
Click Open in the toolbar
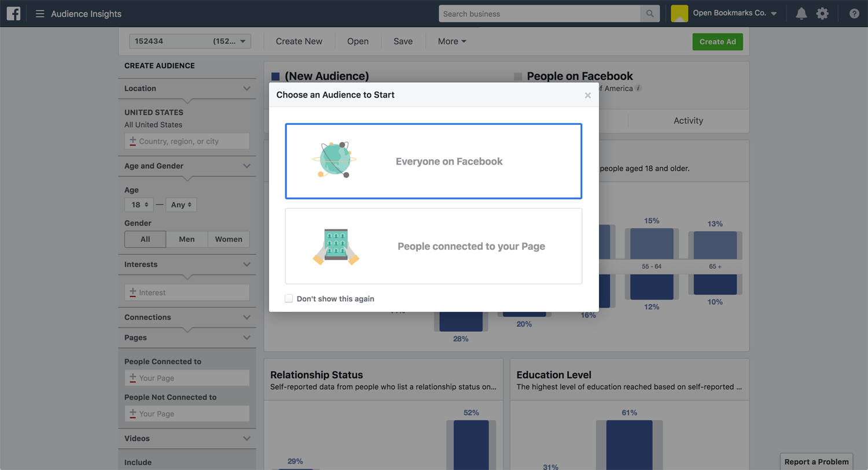[x=358, y=41]
